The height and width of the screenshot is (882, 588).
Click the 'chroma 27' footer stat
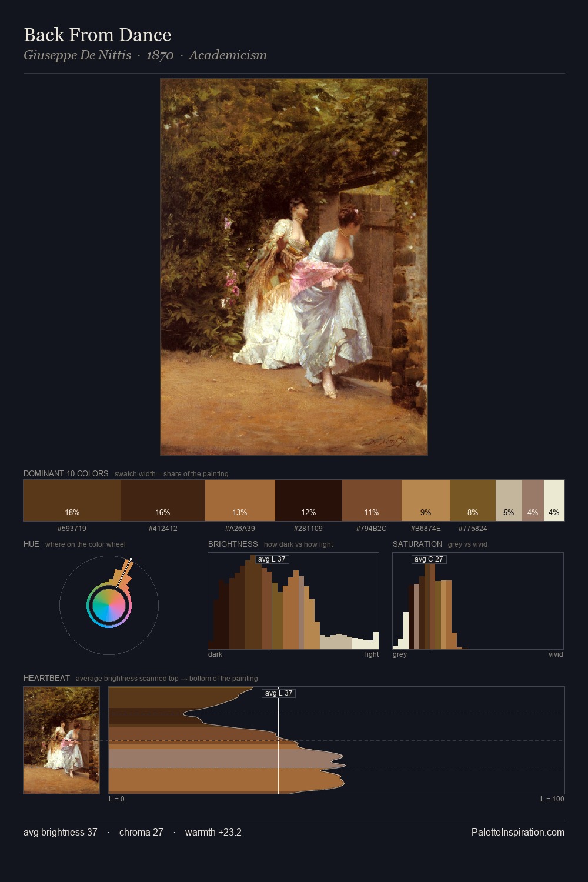point(141,832)
